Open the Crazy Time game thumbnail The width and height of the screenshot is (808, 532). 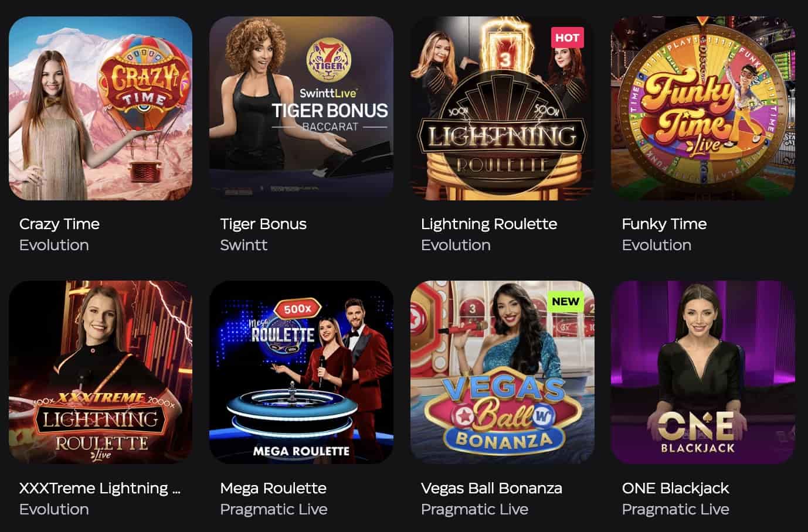pos(100,108)
